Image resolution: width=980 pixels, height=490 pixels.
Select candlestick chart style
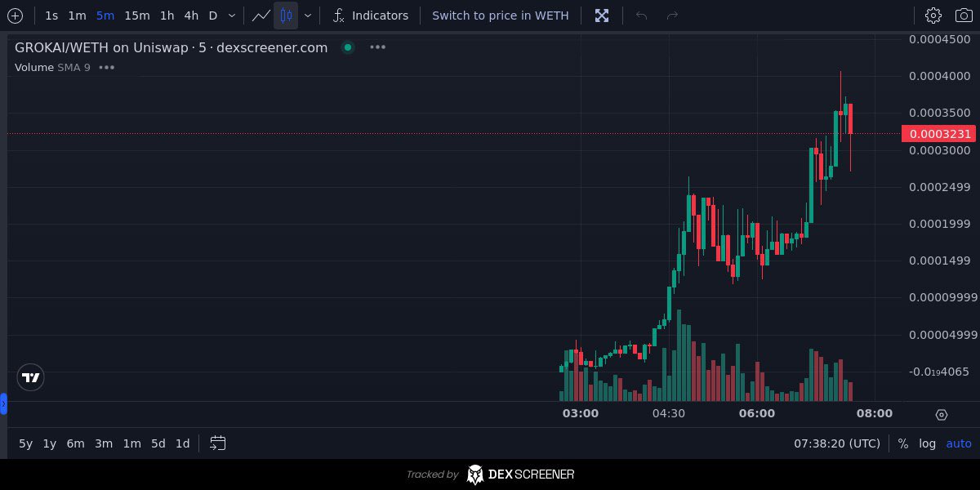pos(286,16)
